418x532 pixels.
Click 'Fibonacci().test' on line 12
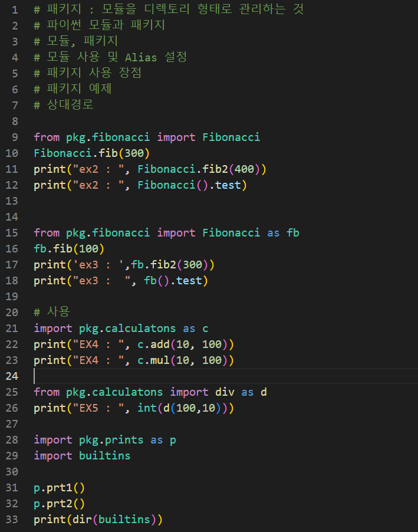pos(189,185)
